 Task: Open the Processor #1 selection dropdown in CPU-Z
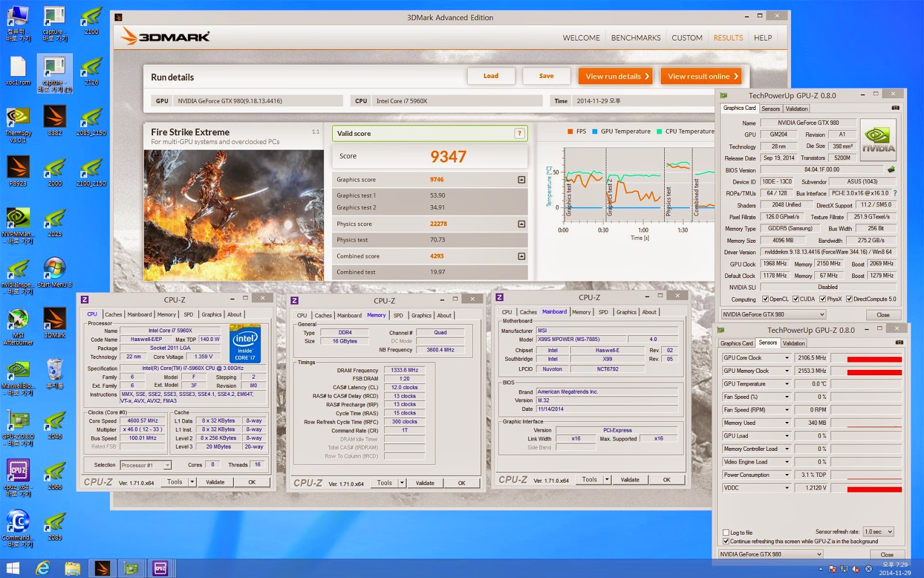pyautogui.click(x=146, y=465)
